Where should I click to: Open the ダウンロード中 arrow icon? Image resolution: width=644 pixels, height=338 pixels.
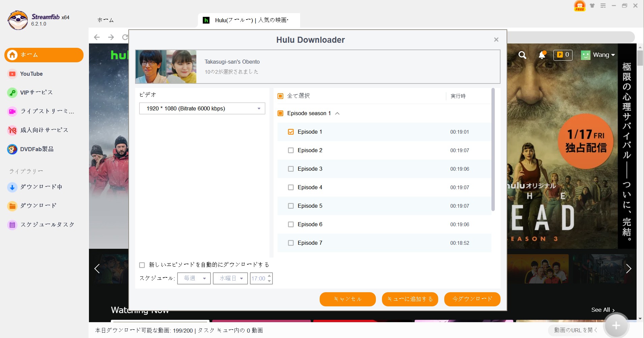coord(12,187)
